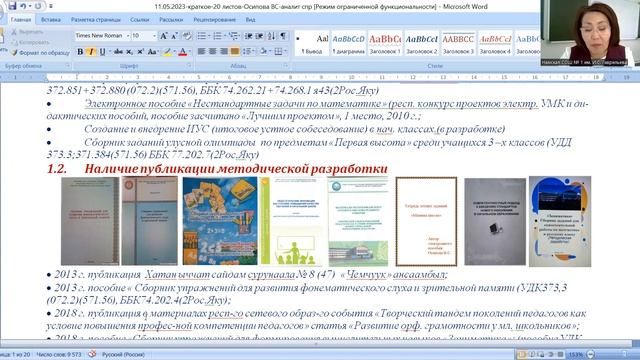
Task: Click the spelling check status icon
Action: (92, 354)
